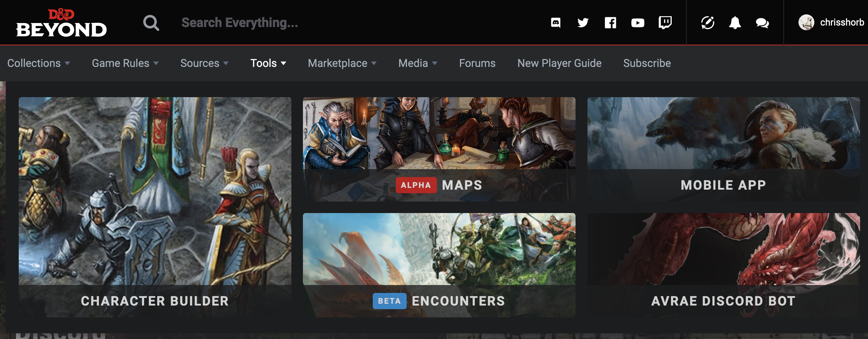Expand the Marketplace menu

[342, 63]
